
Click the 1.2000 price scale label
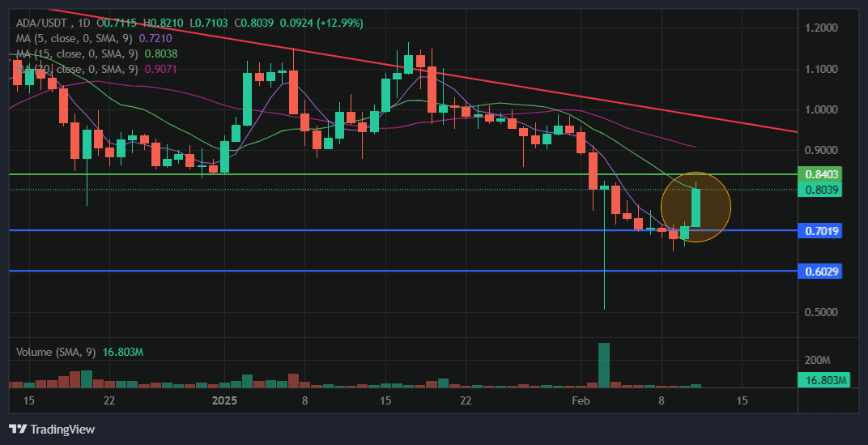click(x=823, y=28)
